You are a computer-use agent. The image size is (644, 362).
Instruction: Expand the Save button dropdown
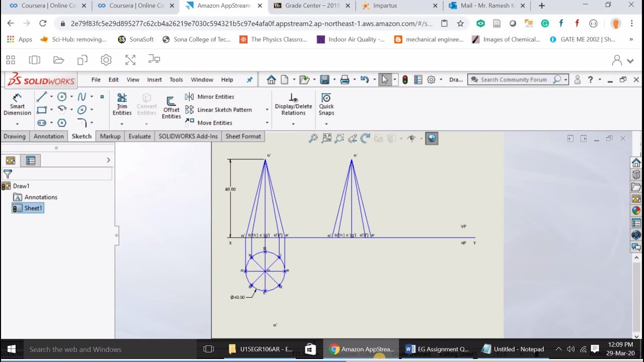point(334,79)
